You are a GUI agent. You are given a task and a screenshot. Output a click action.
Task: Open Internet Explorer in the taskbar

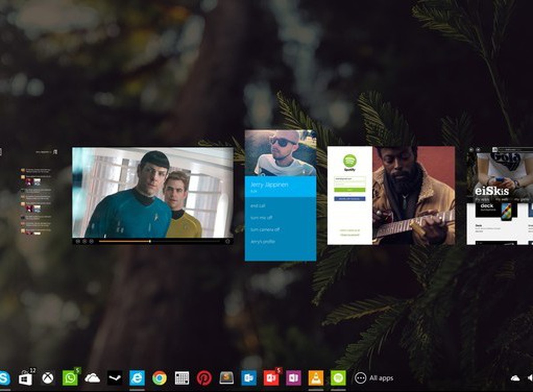(137, 378)
